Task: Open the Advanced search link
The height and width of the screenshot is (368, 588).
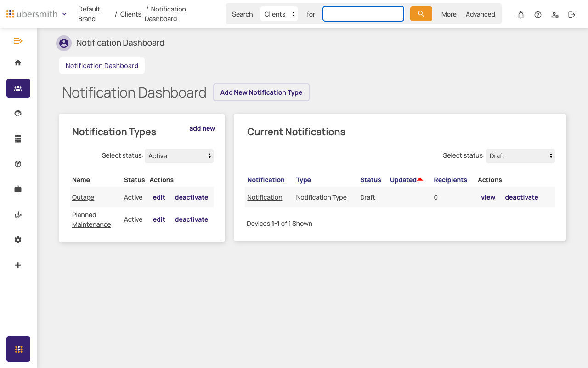Action: coord(481,14)
